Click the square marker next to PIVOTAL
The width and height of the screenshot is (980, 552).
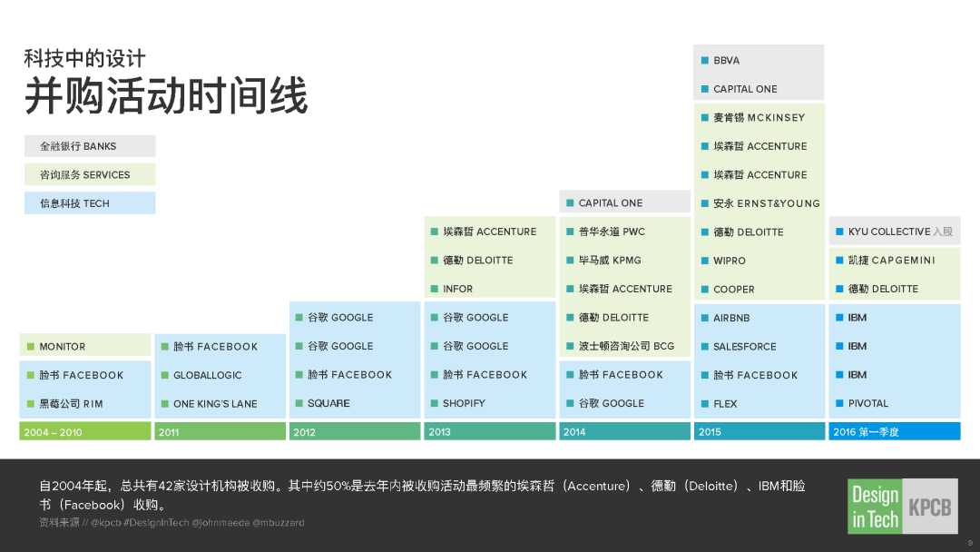(840, 403)
